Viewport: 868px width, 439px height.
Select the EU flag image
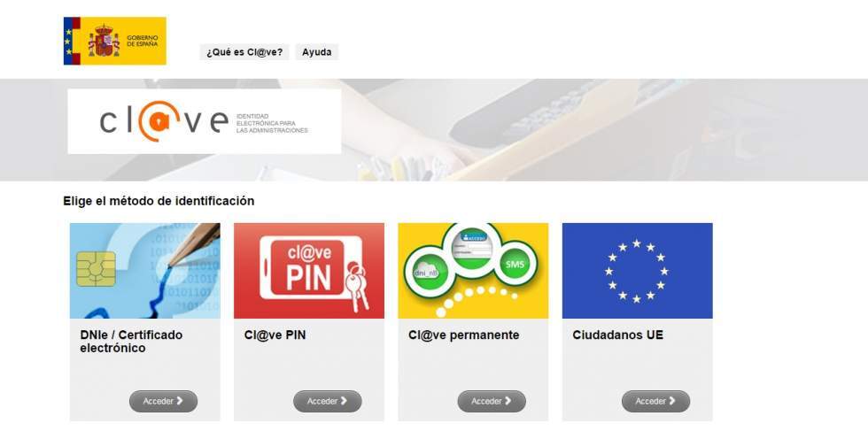(x=637, y=270)
